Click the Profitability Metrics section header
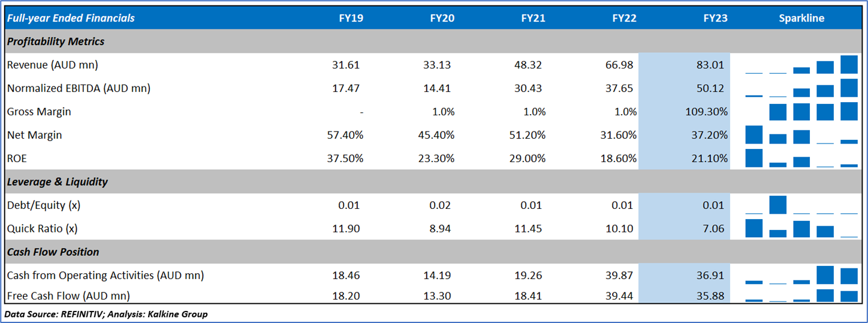The width and height of the screenshot is (868, 323). tap(56, 41)
